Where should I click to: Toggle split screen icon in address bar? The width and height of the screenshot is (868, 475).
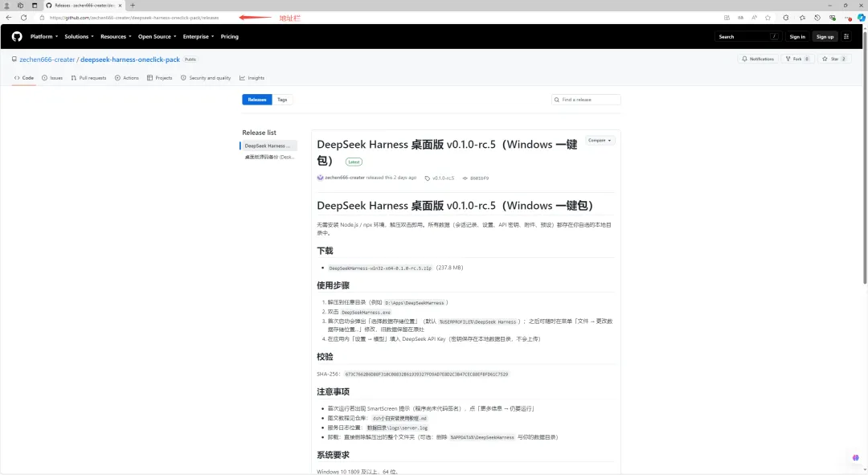(x=727, y=18)
